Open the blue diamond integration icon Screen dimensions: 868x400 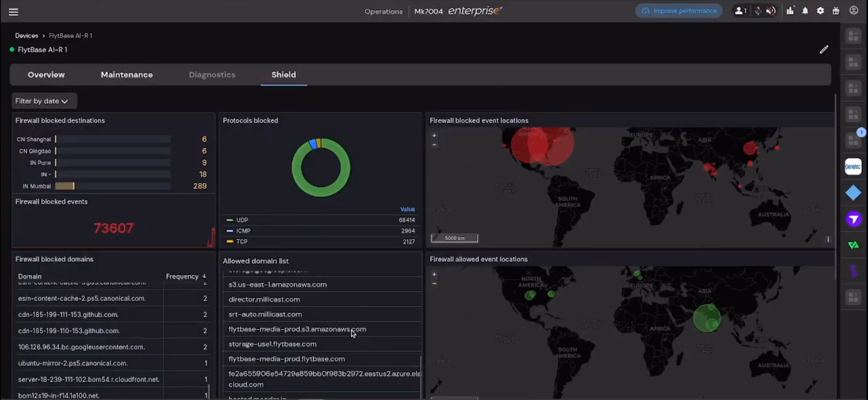pos(853,193)
